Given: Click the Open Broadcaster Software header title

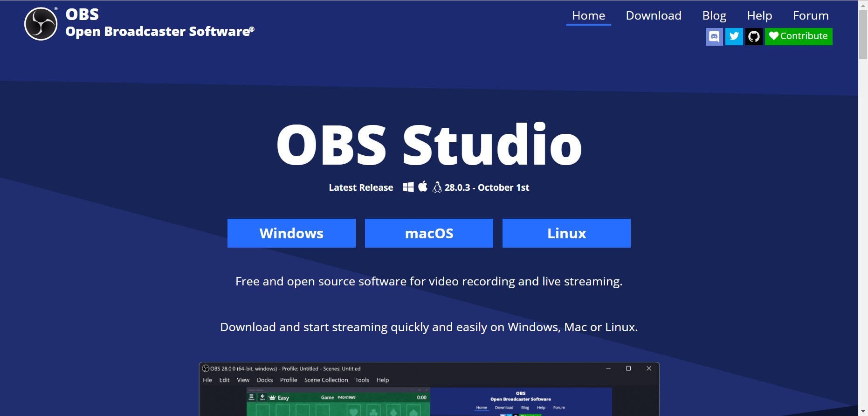Looking at the screenshot, I should (160, 31).
